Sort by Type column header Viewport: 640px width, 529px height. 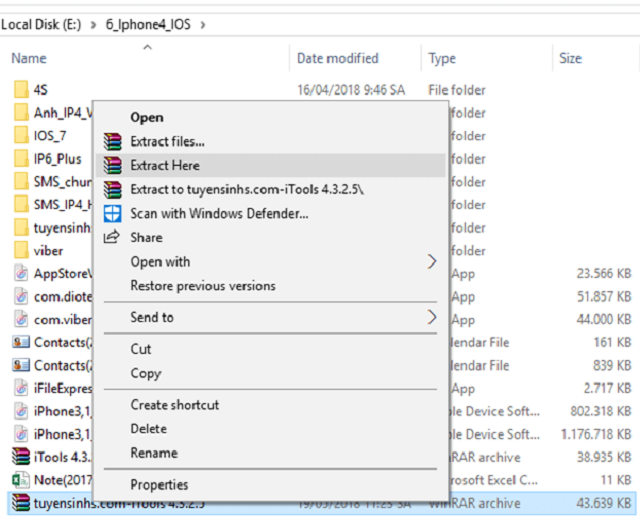pyautogui.click(x=442, y=59)
